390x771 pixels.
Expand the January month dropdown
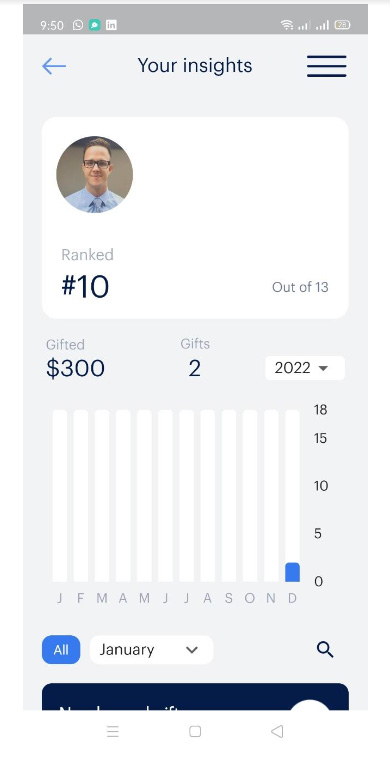(151, 650)
